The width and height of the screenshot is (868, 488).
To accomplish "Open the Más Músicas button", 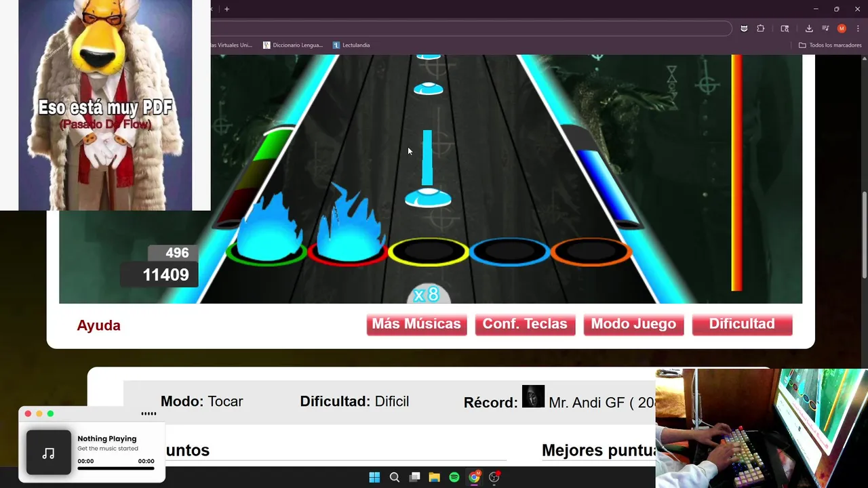I will click(416, 324).
